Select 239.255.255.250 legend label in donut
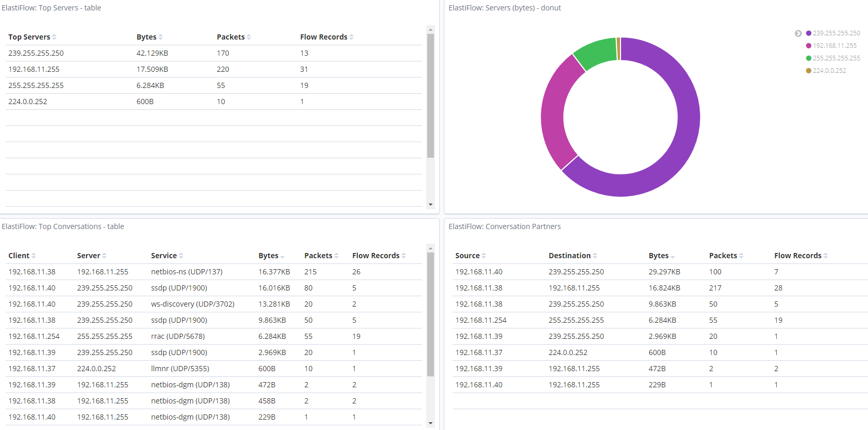 836,33
